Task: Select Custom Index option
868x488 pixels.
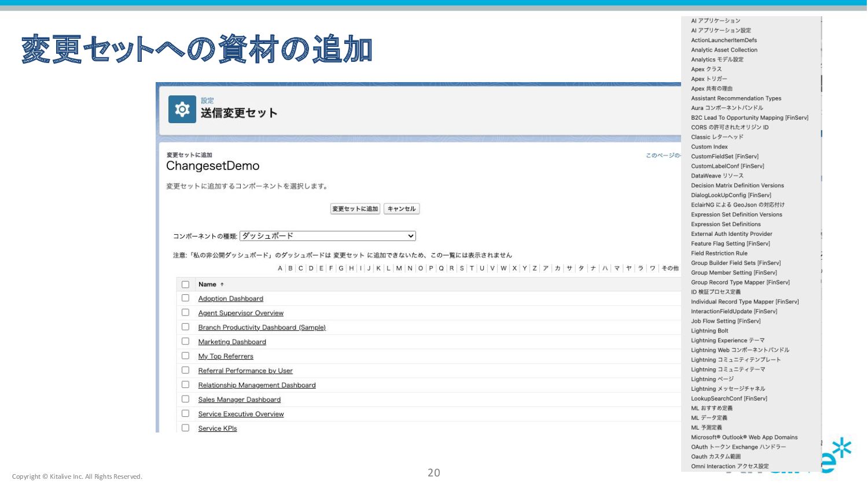Action: coord(709,147)
